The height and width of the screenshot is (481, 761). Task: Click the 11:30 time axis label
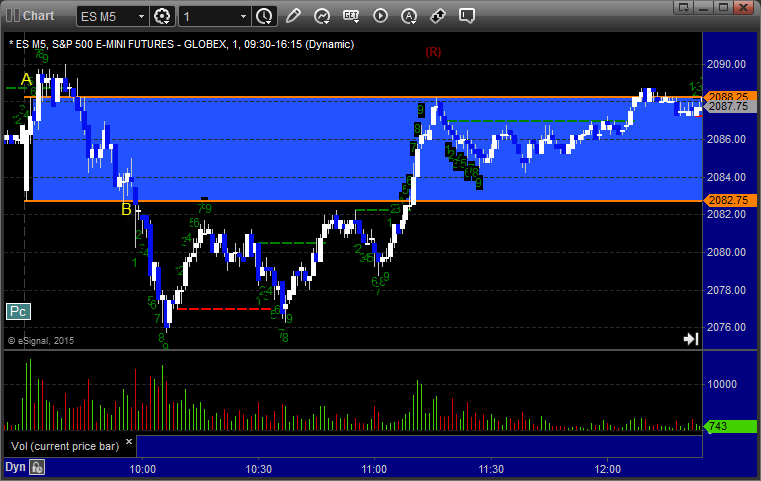coord(491,469)
